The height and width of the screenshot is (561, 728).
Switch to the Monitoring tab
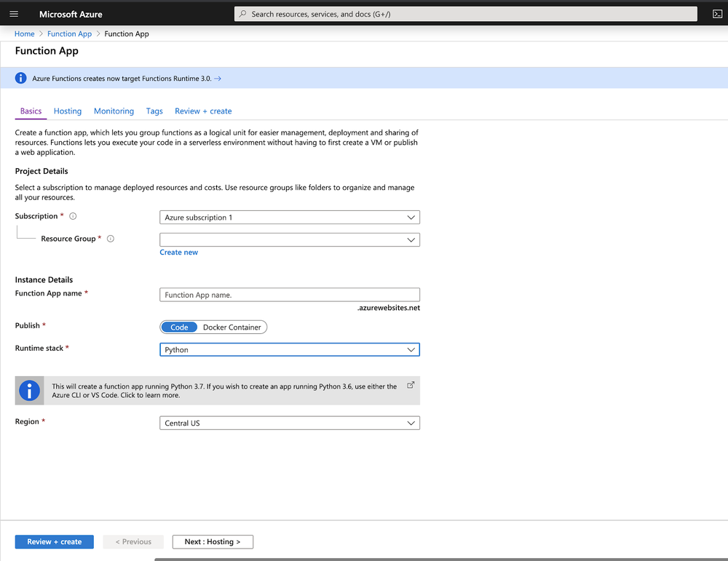[114, 111]
